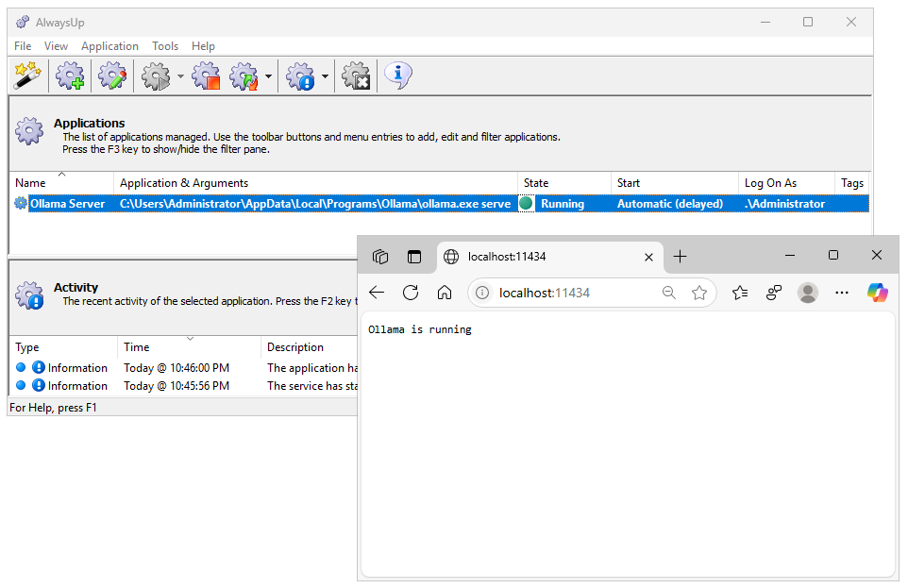This screenshot has height=588, width=908.
Task: Sort applications by the State column
Action: pos(564,183)
